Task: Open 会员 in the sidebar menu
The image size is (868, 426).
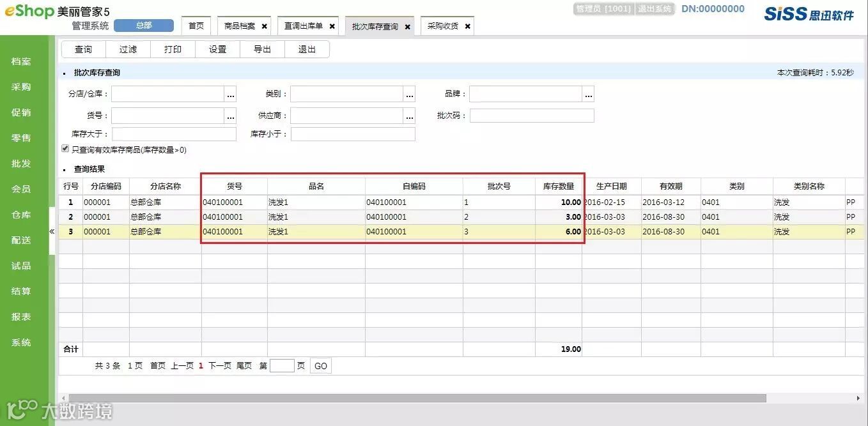Action: click(x=21, y=189)
